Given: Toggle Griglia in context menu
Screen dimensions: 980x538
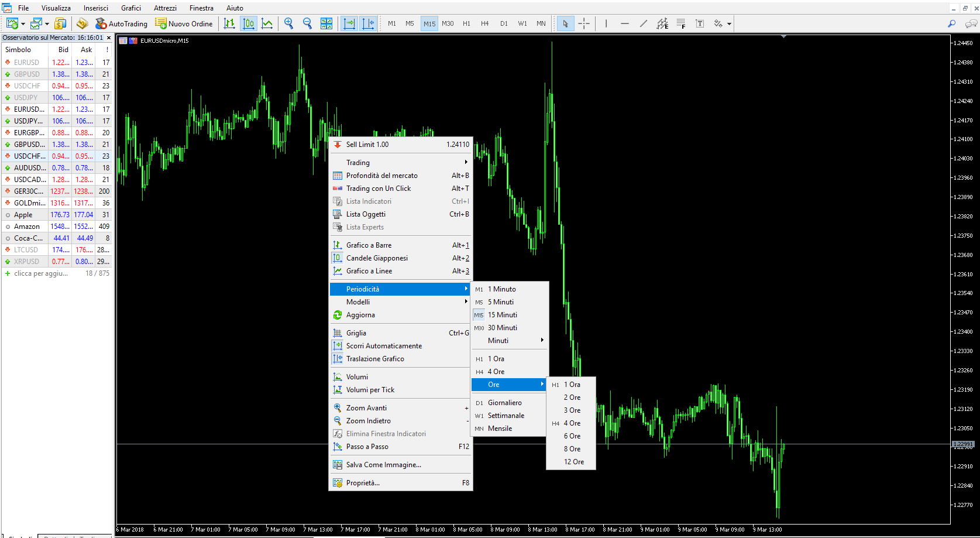Looking at the screenshot, I should (x=401, y=333).
